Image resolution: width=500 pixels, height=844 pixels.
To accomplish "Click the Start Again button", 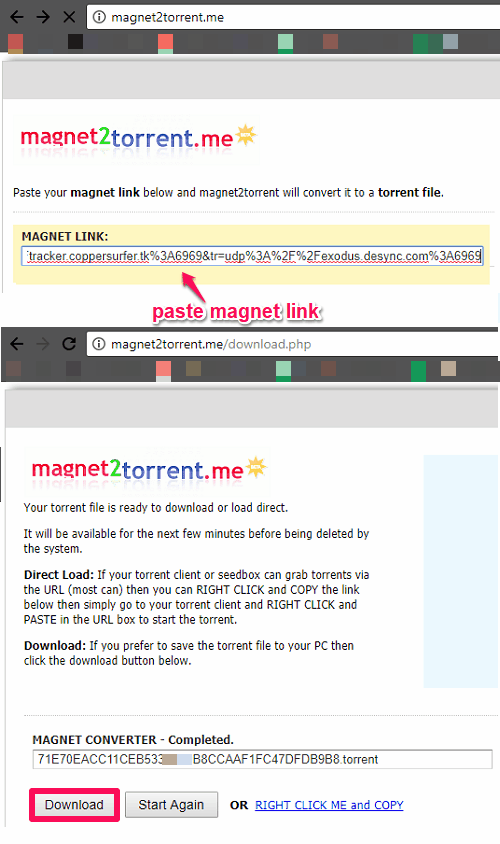I will coord(171,805).
